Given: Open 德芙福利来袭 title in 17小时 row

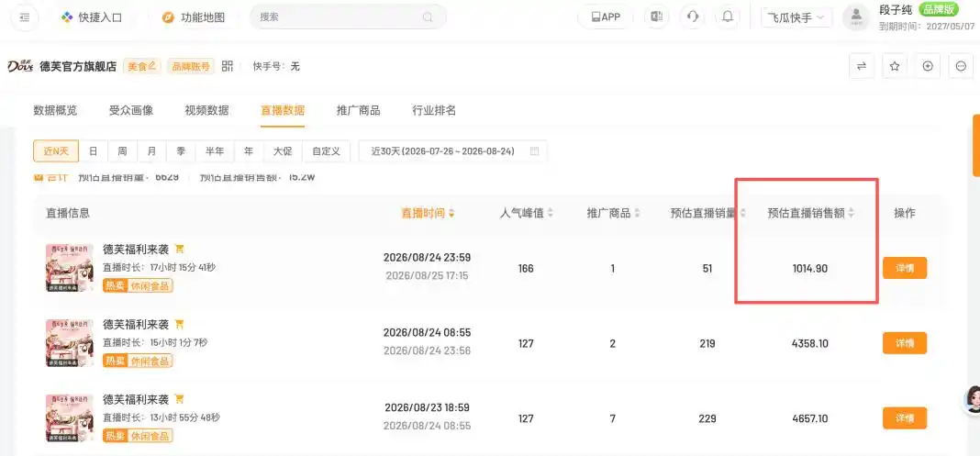Looking at the screenshot, I should [x=136, y=250].
